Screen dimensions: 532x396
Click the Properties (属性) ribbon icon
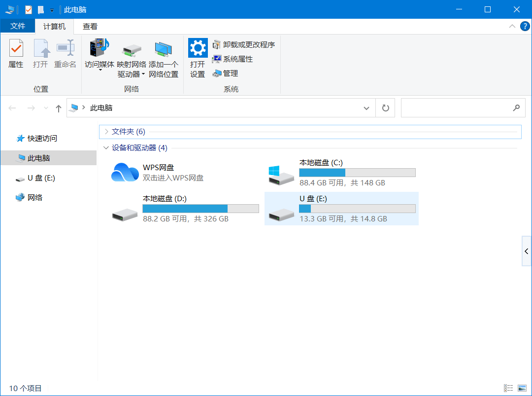point(16,48)
